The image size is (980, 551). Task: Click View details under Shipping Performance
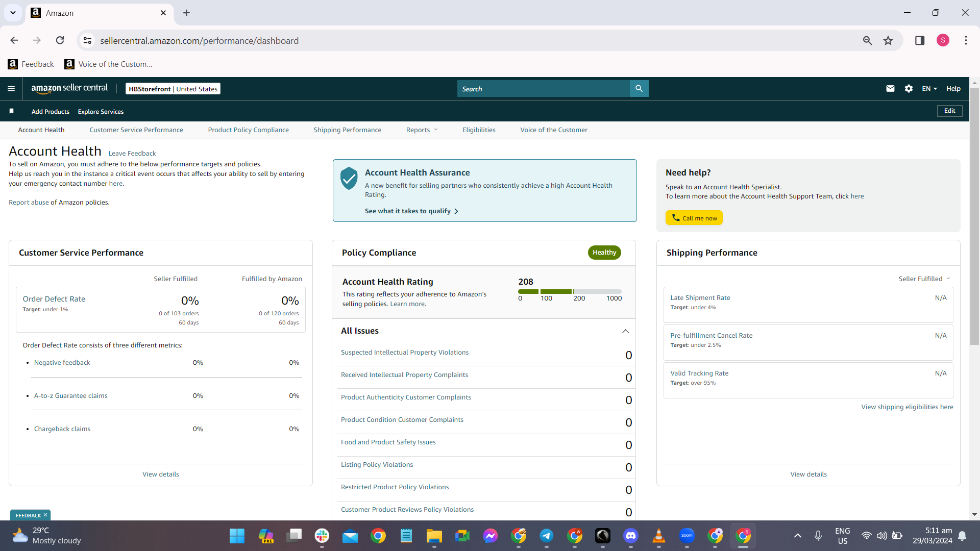808,474
